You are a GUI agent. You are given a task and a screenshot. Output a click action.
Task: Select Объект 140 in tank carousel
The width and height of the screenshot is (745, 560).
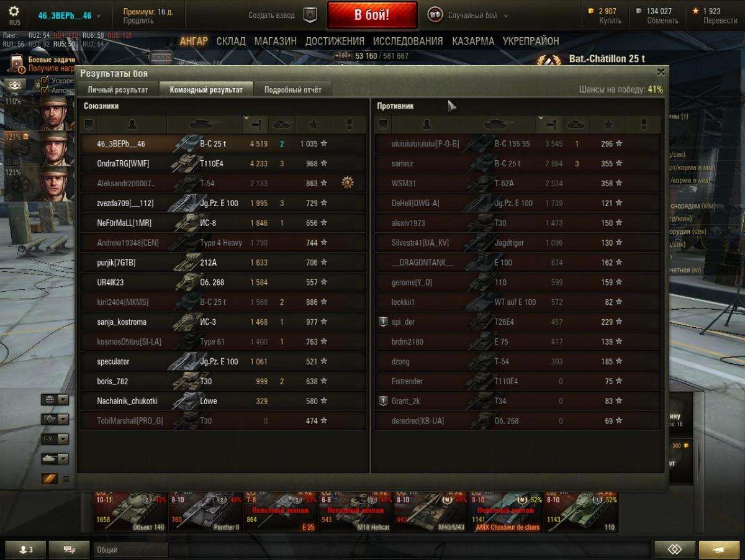tap(131, 513)
